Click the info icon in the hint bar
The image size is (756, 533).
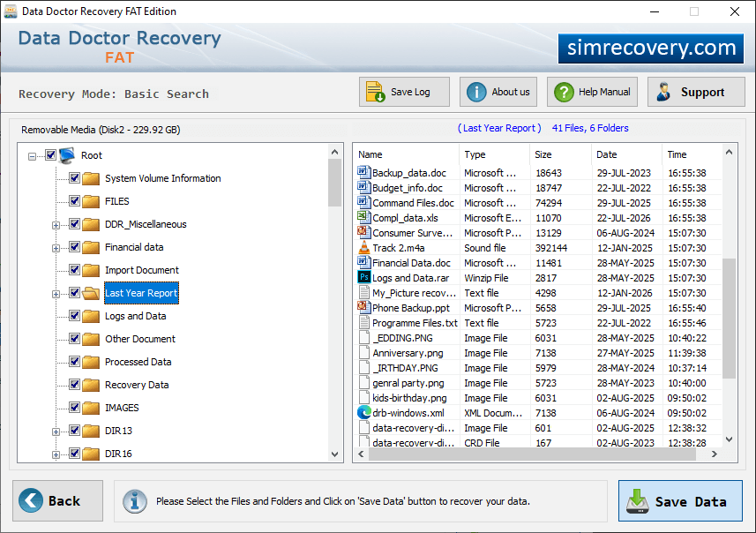(134, 501)
